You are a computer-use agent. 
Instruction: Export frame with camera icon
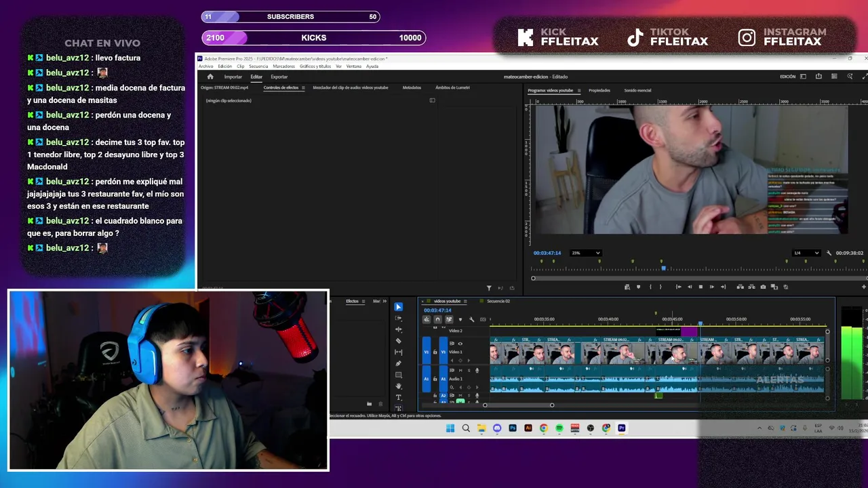coord(763,287)
